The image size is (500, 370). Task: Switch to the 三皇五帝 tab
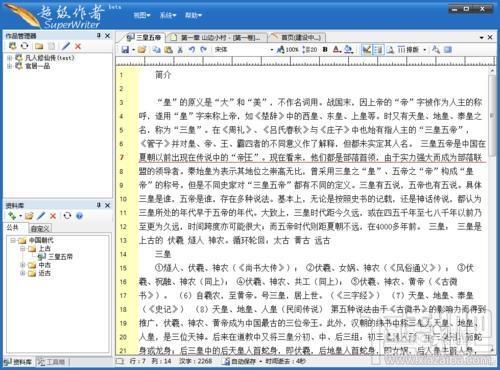click(x=144, y=37)
